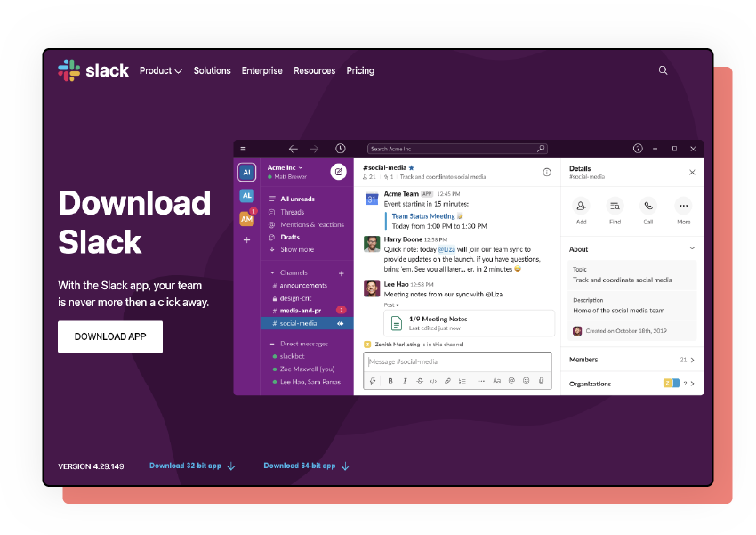The width and height of the screenshot is (756, 535).
Task: Open the Product dropdown menu
Action: (160, 70)
